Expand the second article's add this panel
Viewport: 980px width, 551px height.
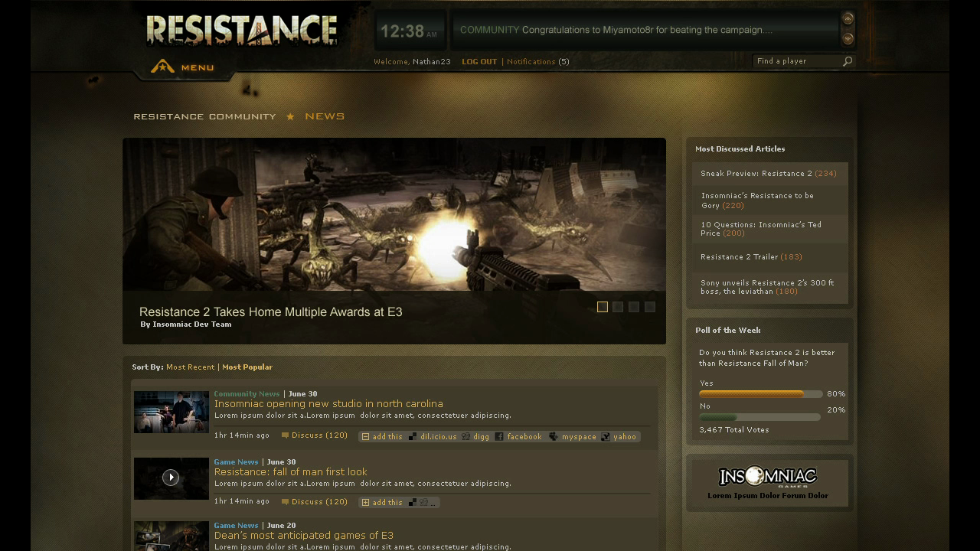[x=366, y=503]
